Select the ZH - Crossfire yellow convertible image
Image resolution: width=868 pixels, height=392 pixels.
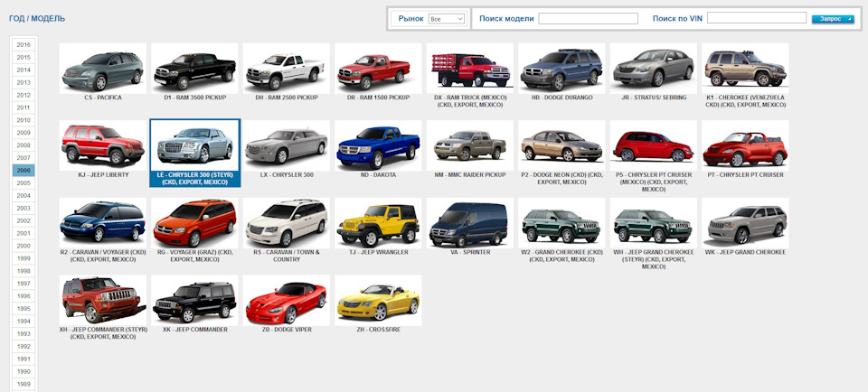pyautogui.click(x=378, y=301)
